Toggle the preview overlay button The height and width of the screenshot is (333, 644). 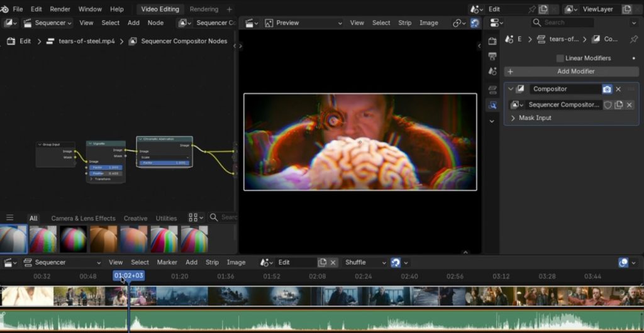pos(475,23)
